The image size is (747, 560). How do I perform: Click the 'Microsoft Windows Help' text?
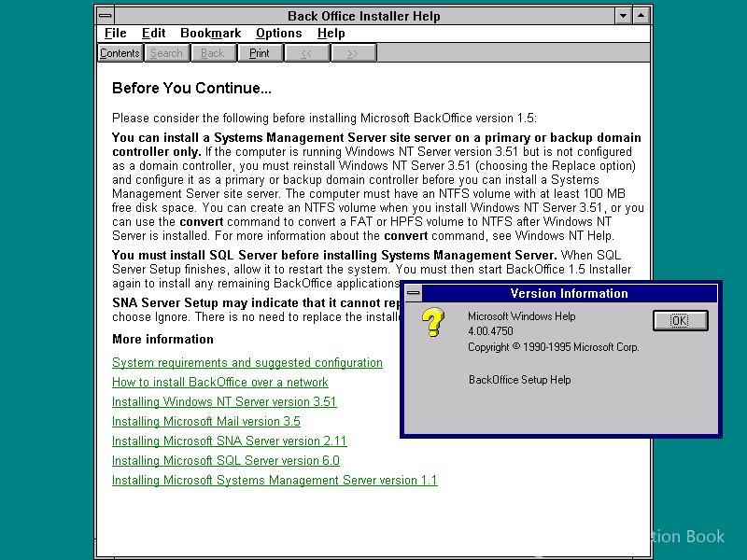tap(521, 316)
